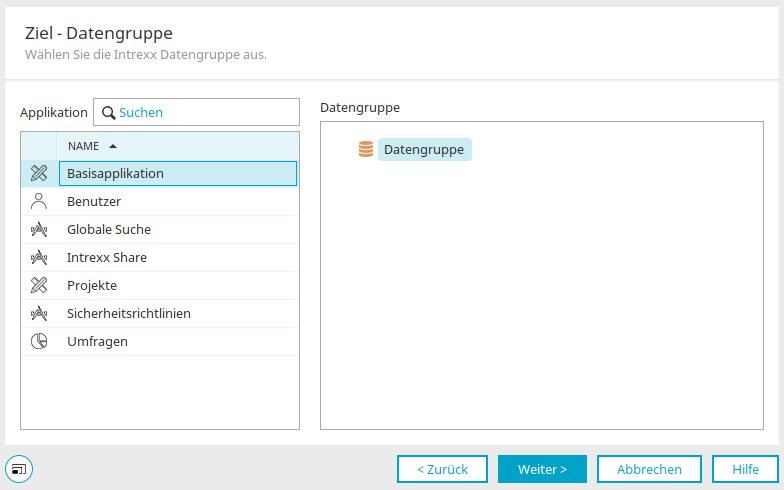Click the Sicherheitsrichtlinien application icon

[39, 314]
